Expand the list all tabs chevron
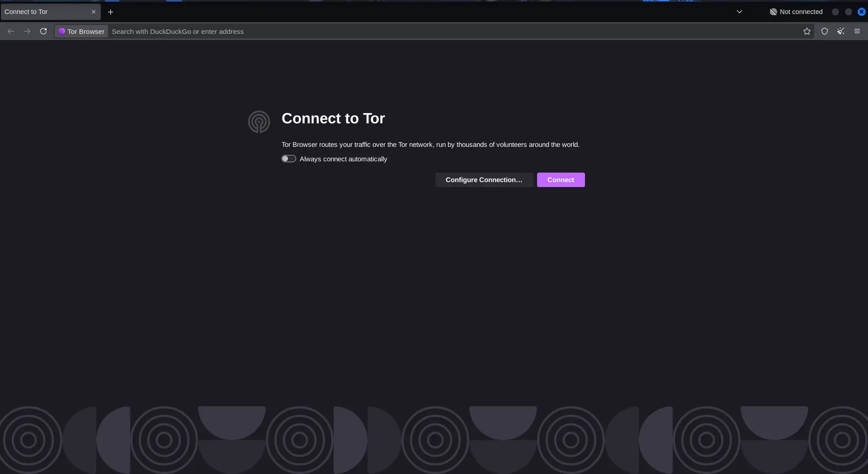 click(x=740, y=12)
